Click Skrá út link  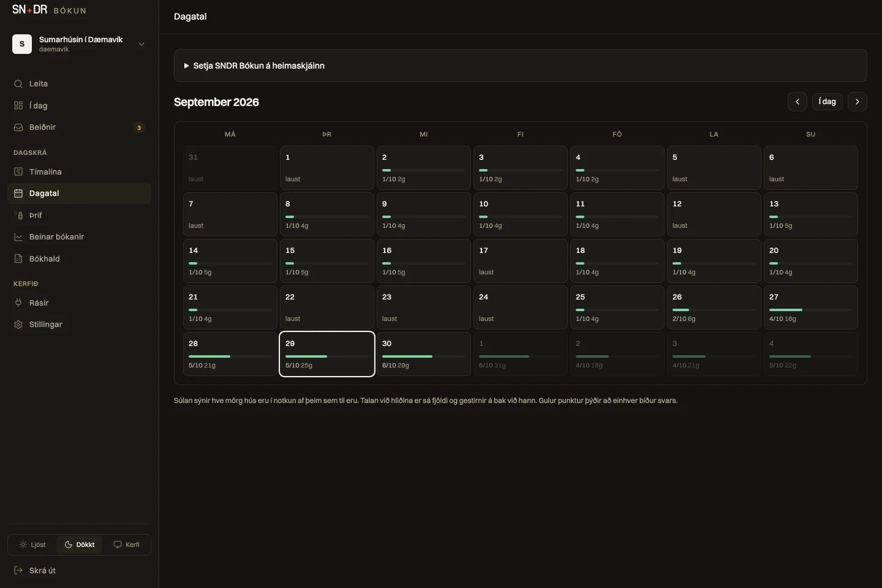[x=79, y=570]
